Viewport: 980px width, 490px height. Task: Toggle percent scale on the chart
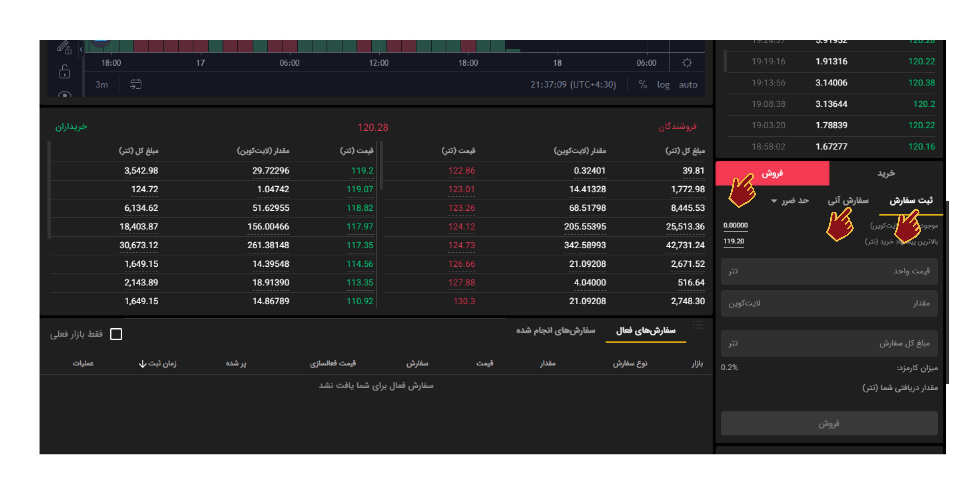pyautogui.click(x=643, y=85)
